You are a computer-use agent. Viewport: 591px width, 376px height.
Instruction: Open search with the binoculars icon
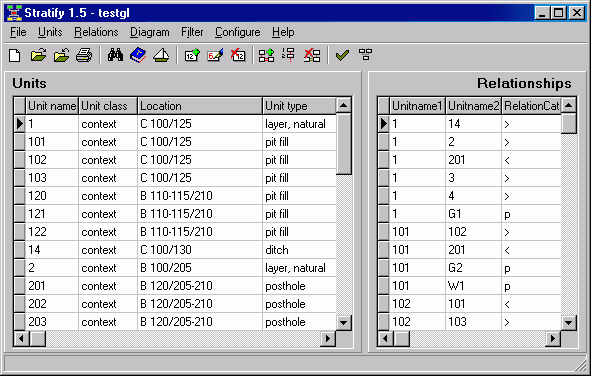click(115, 55)
